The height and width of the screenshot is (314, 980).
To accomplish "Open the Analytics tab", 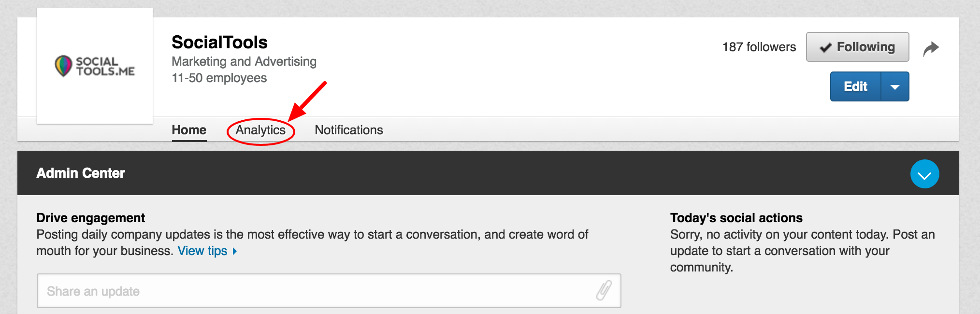I will (260, 130).
